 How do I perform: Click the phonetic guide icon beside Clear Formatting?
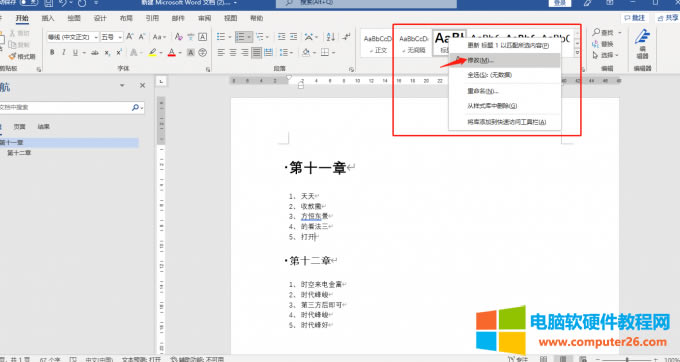(x=190, y=37)
